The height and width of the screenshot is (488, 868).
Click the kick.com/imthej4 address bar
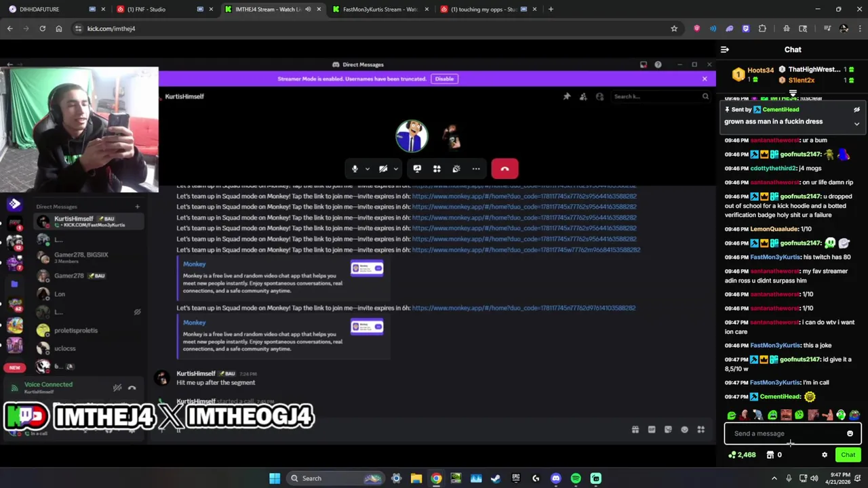point(376,28)
